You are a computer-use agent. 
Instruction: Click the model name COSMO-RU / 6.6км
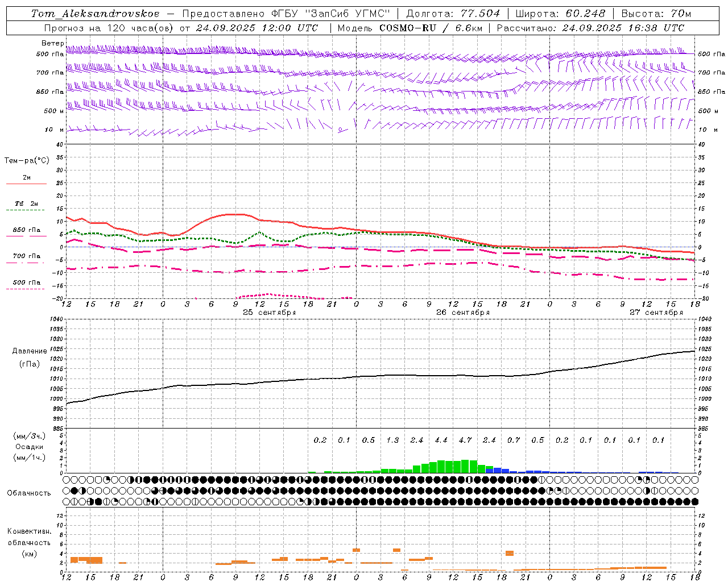click(x=431, y=28)
